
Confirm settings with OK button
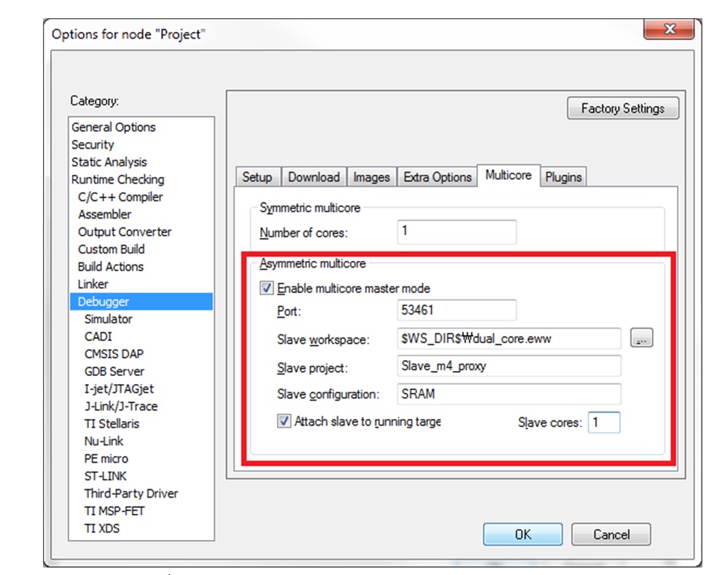522,534
